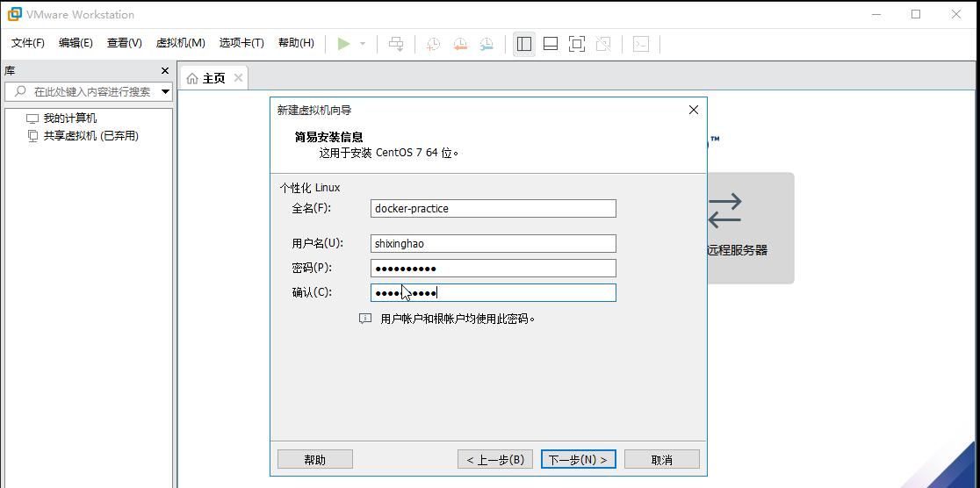Click the 用户名(U) text field
Image resolution: width=980 pixels, height=488 pixels.
(494, 244)
